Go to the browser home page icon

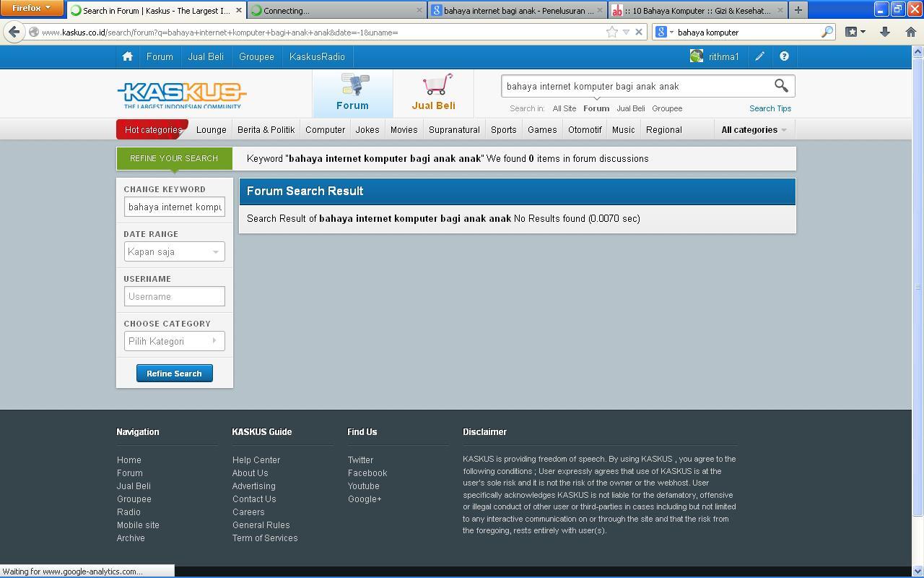click(x=910, y=32)
